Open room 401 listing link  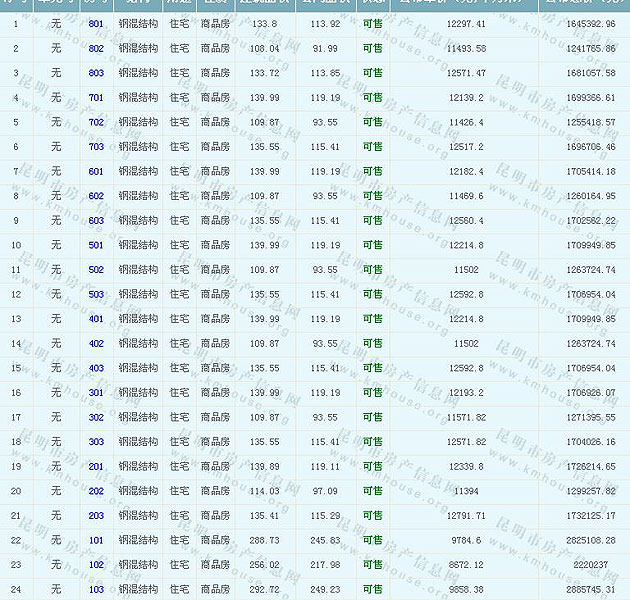(x=96, y=319)
